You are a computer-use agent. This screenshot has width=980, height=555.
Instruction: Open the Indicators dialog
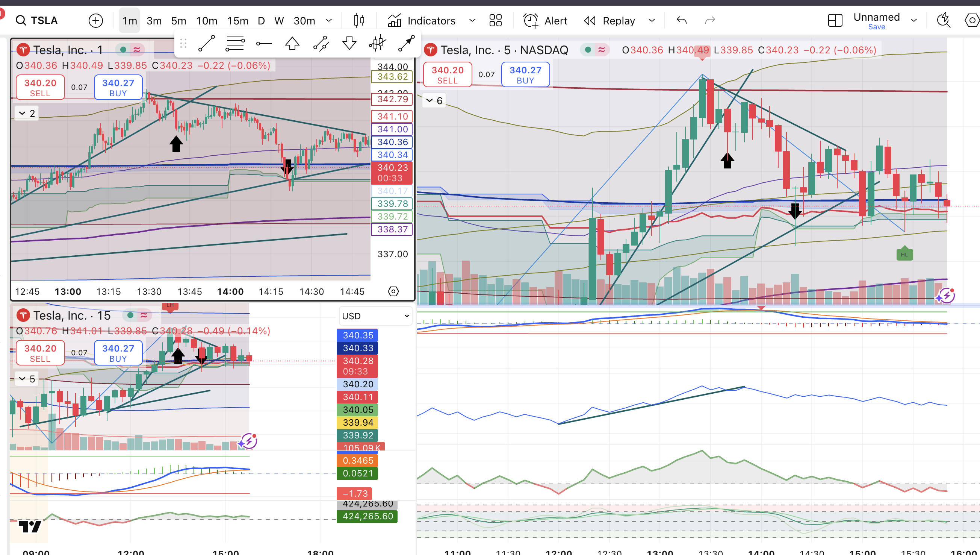[422, 21]
